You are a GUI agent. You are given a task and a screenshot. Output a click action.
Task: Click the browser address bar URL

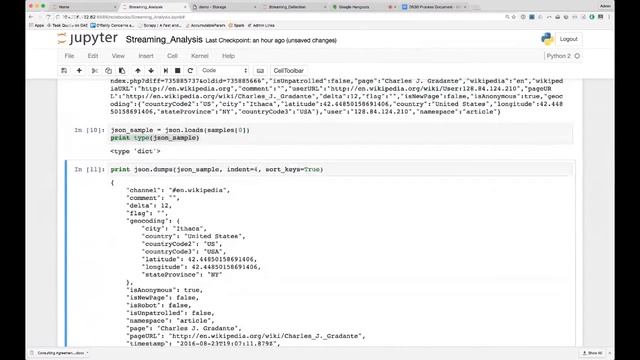(x=124, y=17)
